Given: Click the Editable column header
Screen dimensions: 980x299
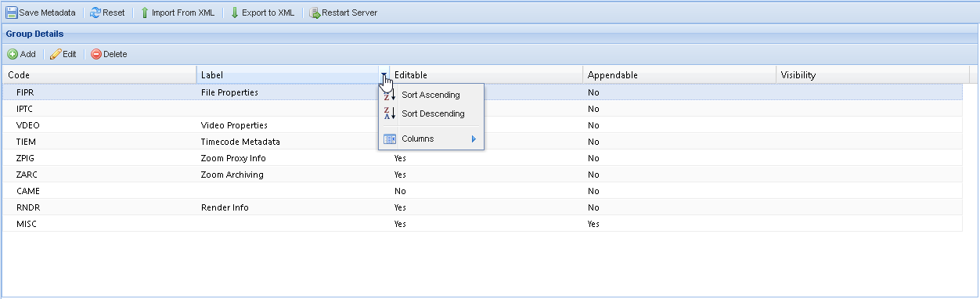Looking at the screenshot, I should point(486,75).
